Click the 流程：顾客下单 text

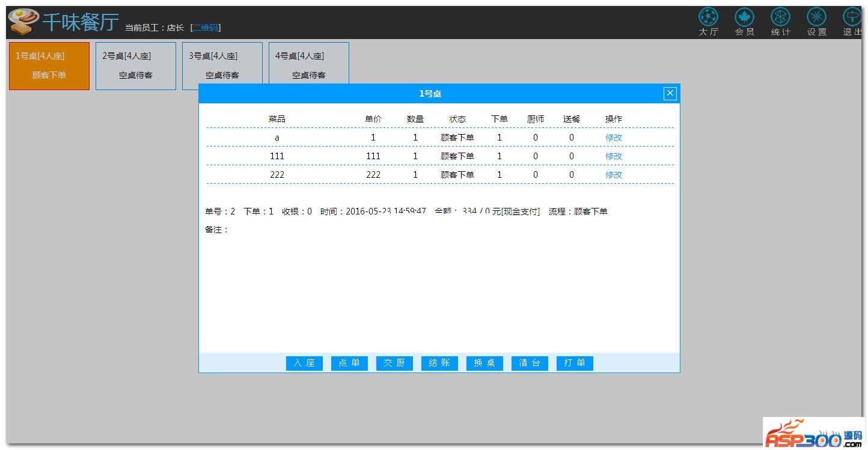point(578,211)
